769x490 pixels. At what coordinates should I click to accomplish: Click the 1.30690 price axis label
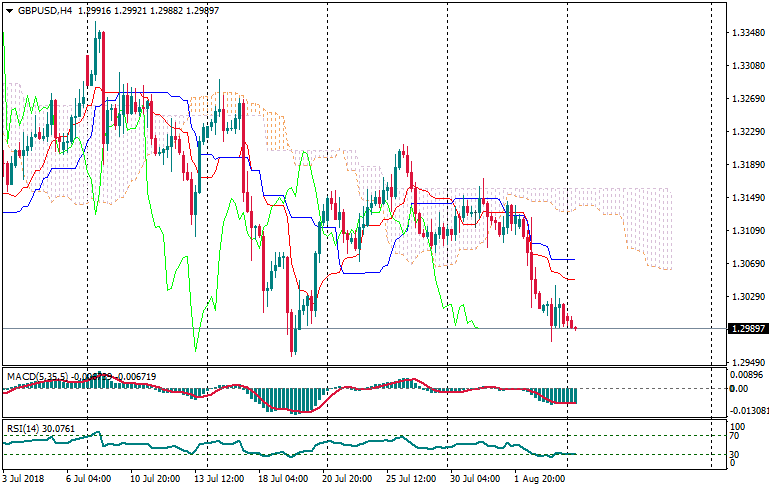point(745,264)
